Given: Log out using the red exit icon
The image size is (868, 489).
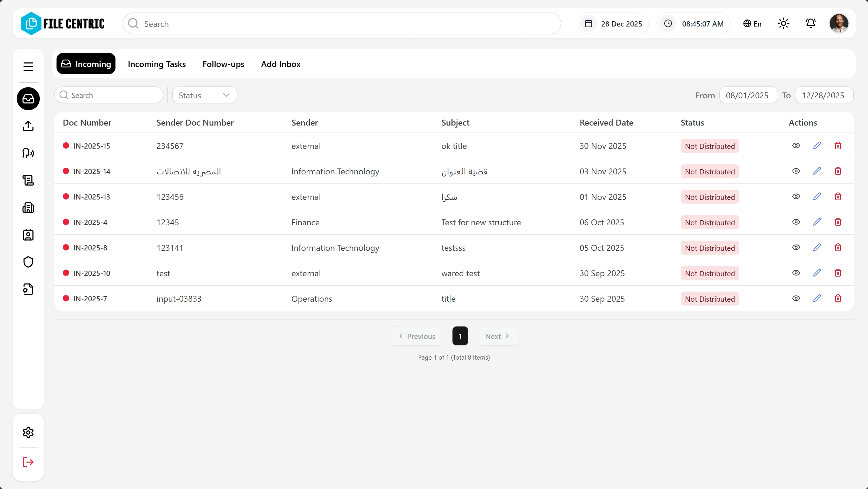Looking at the screenshot, I should tap(28, 462).
